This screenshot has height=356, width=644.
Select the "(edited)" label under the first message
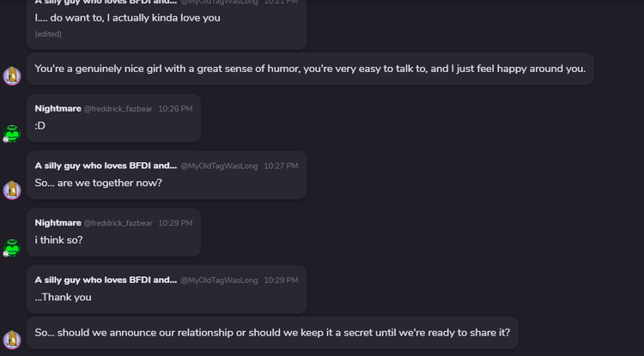click(48, 34)
